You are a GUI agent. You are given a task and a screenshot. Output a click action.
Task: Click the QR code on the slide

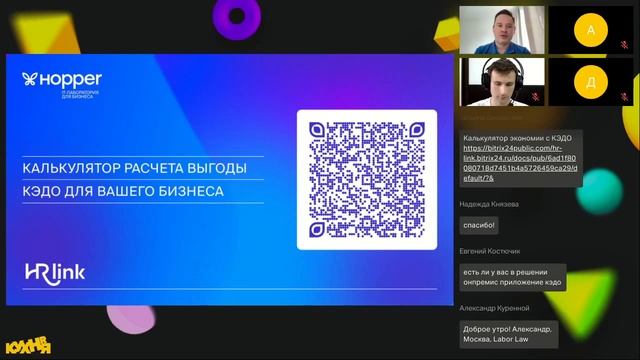point(367,180)
